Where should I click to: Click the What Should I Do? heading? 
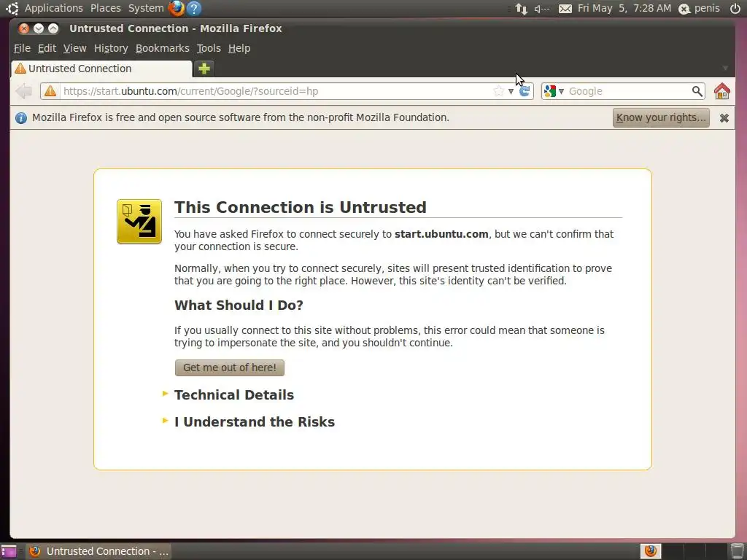(239, 305)
